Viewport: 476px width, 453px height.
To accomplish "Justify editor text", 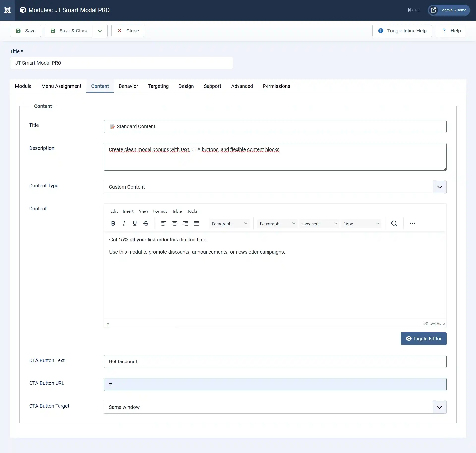I will (x=196, y=223).
